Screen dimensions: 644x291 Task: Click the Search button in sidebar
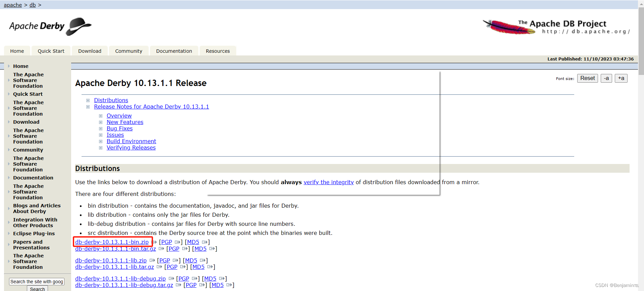[x=37, y=289]
